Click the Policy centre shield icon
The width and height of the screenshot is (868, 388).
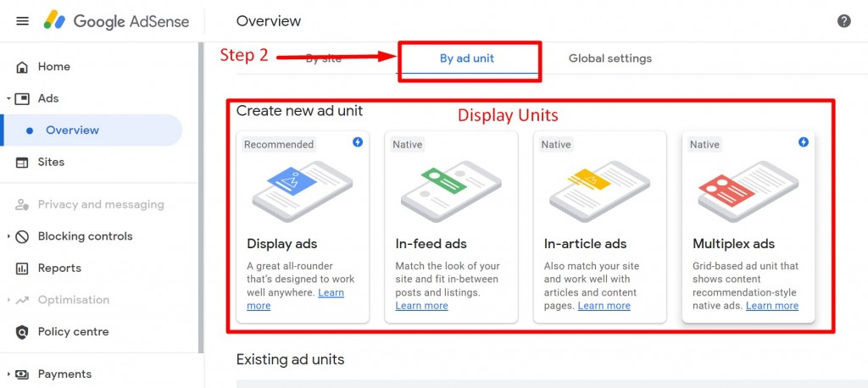pyautogui.click(x=22, y=332)
